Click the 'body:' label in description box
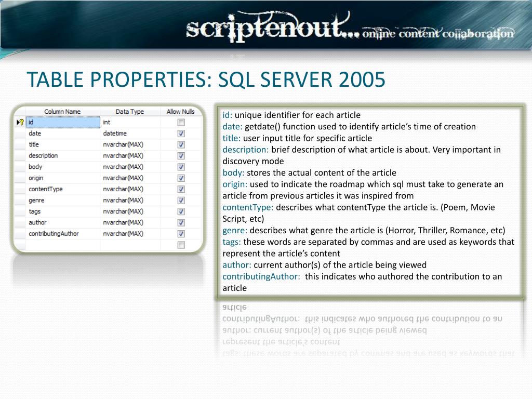 (x=233, y=172)
